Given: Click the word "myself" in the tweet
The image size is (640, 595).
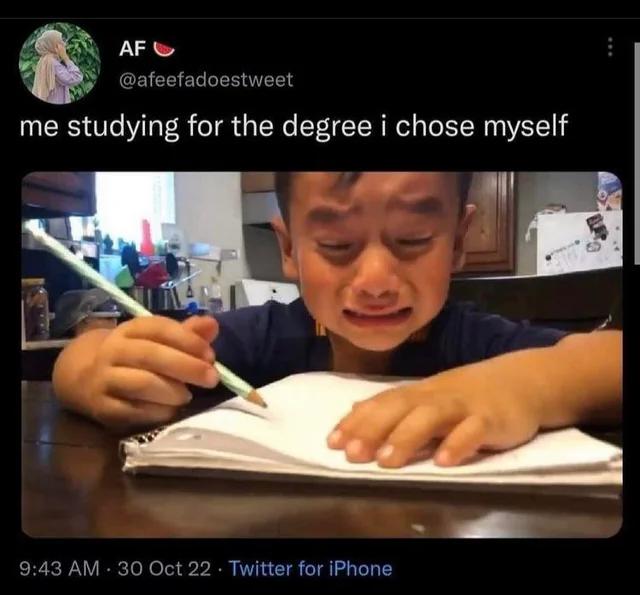Looking at the screenshot, I should (525, 127).
